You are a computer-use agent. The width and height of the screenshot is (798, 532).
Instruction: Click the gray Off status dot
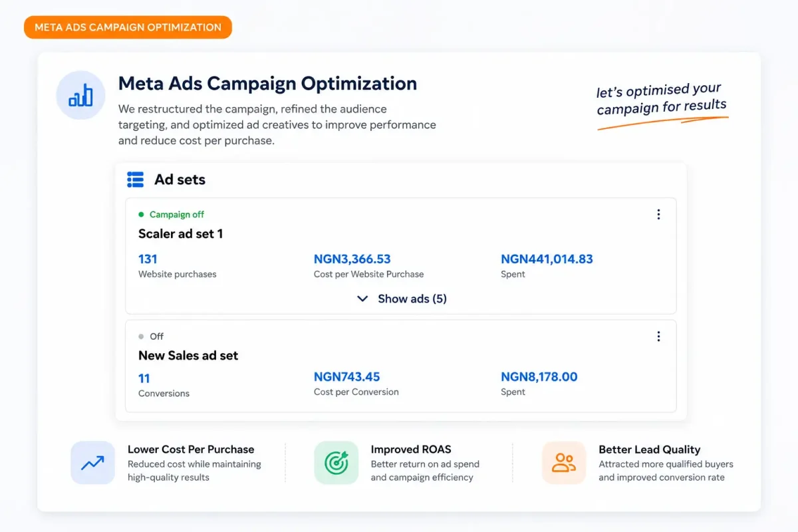141,336
